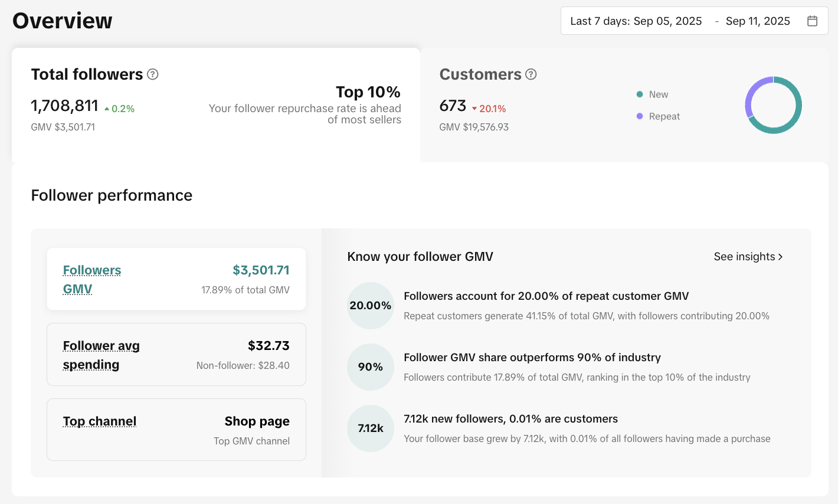The image size is (838, 504).
Task: Click the green follower growth arrow indicator
Action: (107, 109)
